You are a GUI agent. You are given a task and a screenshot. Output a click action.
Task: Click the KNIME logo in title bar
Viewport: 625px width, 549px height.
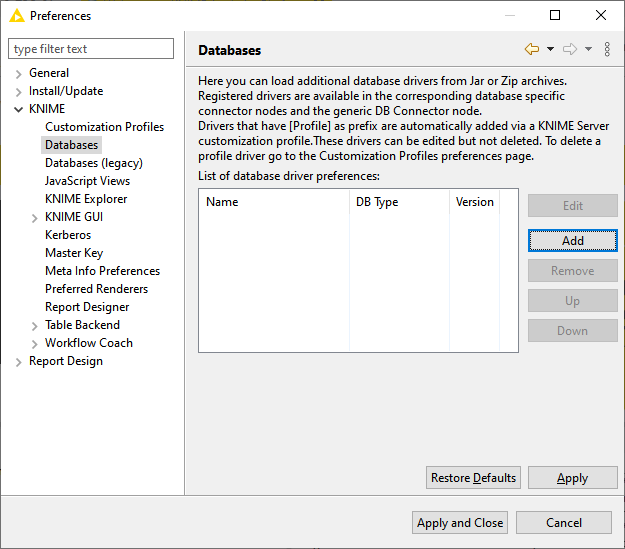tap(16, 15)
